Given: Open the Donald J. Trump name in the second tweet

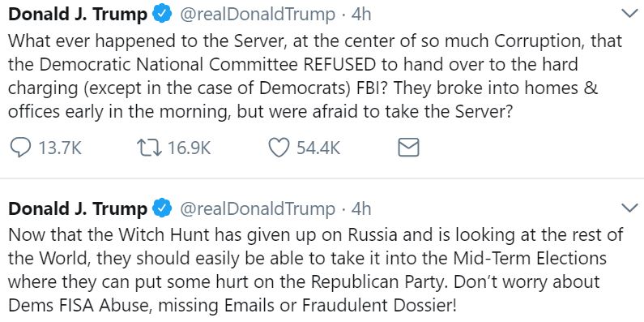Looking at the screenshot, I should point(78,208).
